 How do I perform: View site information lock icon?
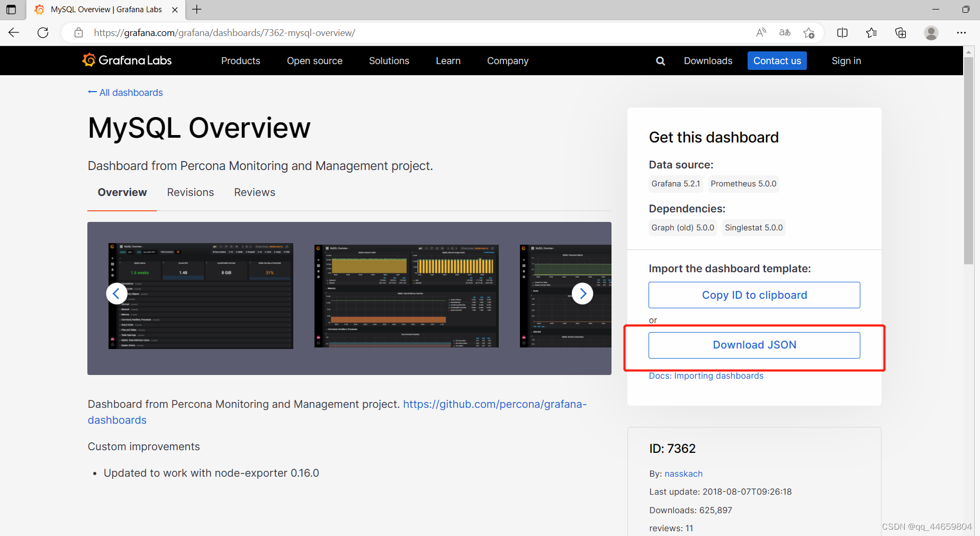pos(78,33)
